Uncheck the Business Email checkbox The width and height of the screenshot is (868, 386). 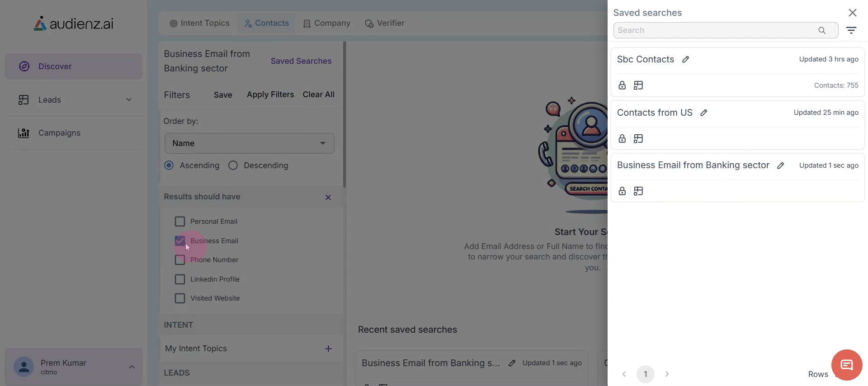(x=180, y=241)
